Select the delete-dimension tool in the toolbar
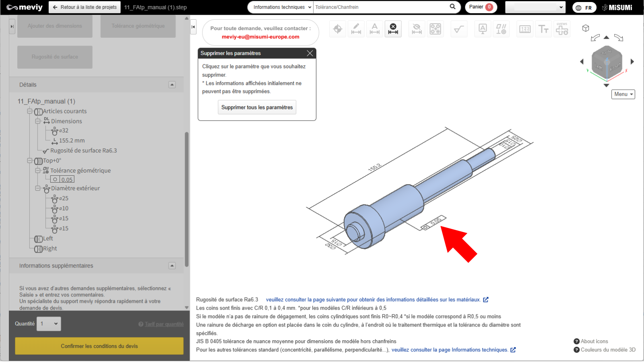 393,29
